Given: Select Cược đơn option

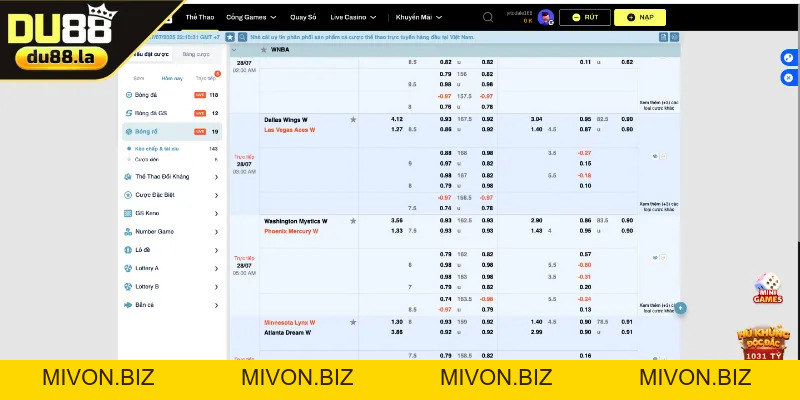Looking at the screenshot, I should coord(147,160).
